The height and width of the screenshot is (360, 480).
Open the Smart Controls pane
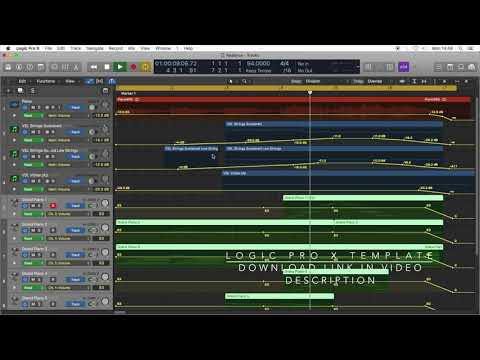tap(54, 67)
